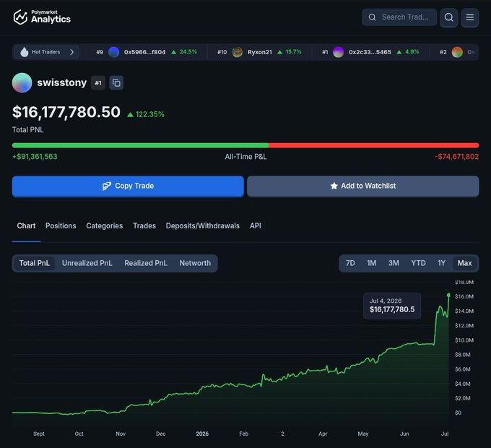Click the 24.5% gain next to 0x5966...f804
Image resolution: width=491 pixels, height=448 pixels.
pos(184,52)
